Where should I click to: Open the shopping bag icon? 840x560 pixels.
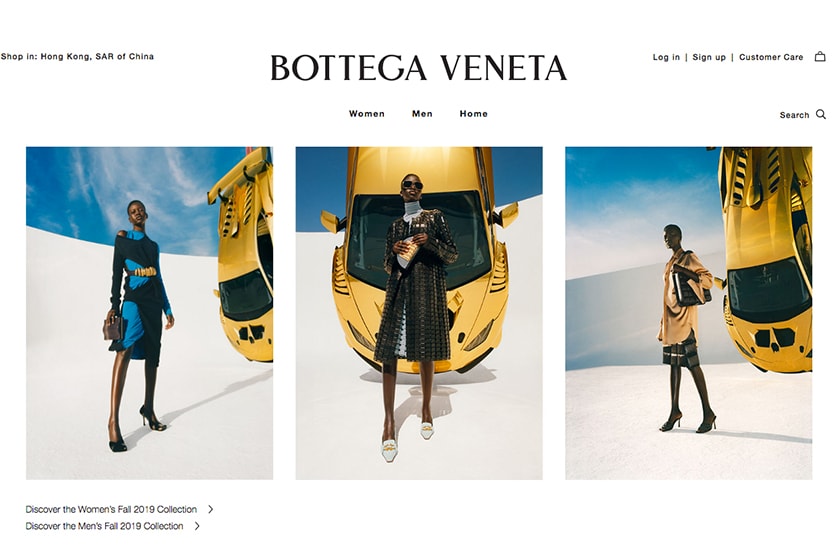(x=820, y=56)
